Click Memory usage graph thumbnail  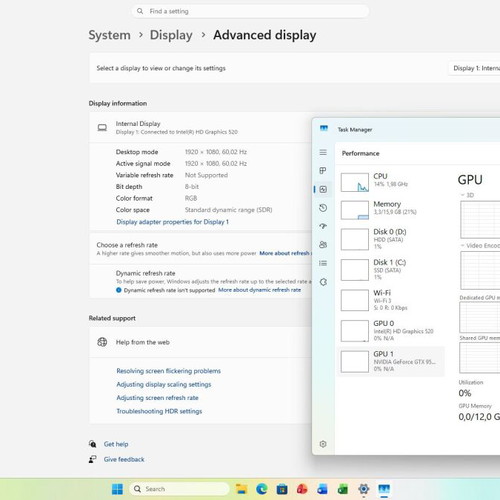[x=355, y=210]
